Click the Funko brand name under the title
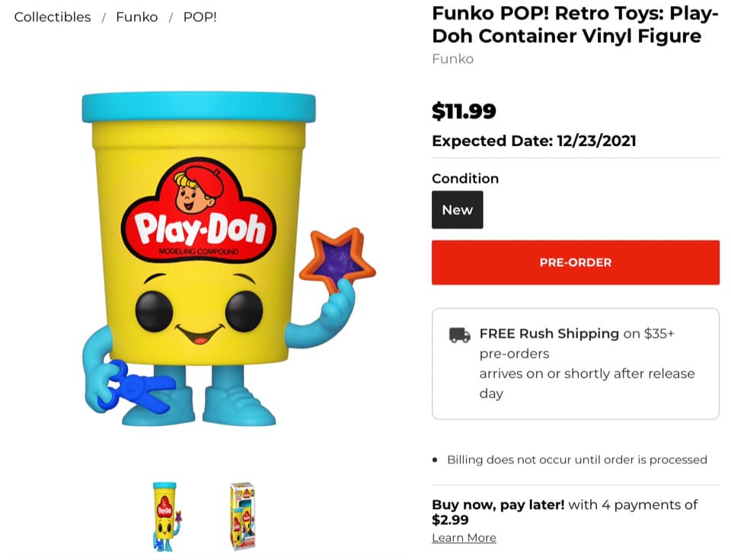The image size is (731, 560). 452,59
